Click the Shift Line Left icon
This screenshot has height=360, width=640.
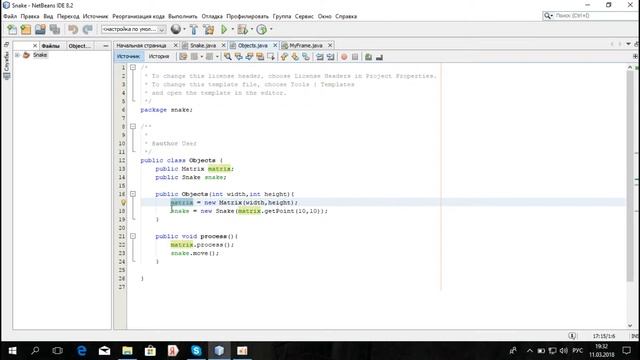[x=320, y=57]
